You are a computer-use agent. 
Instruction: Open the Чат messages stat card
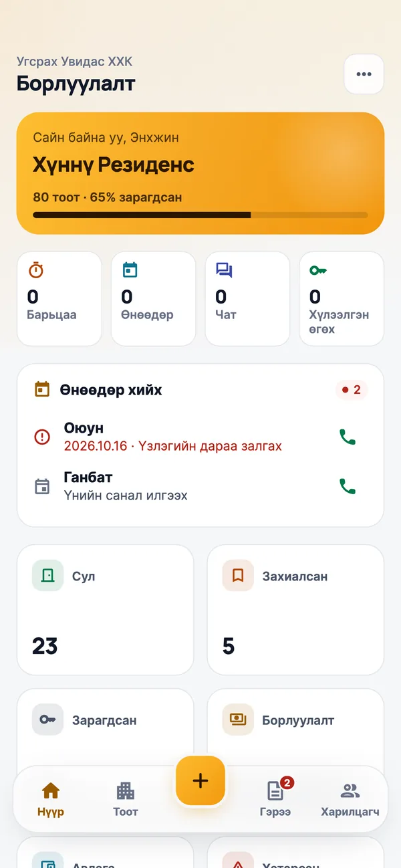[x=247, y=299]
